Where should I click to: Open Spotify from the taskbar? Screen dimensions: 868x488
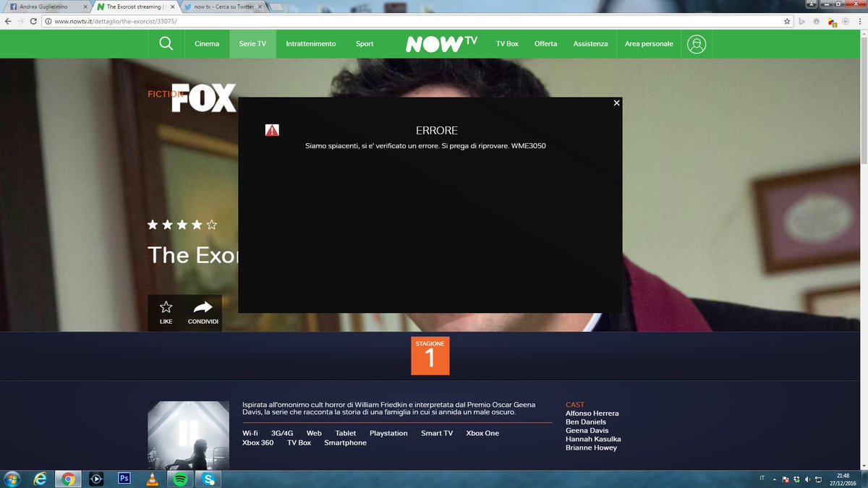point(179,479)
